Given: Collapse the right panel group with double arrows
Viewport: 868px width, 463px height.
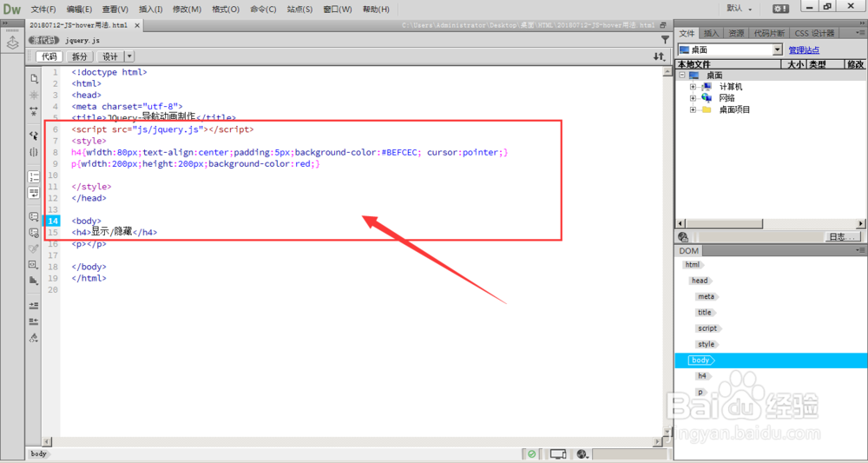Looking at the screenshot, I should click(x=862, y=23).
